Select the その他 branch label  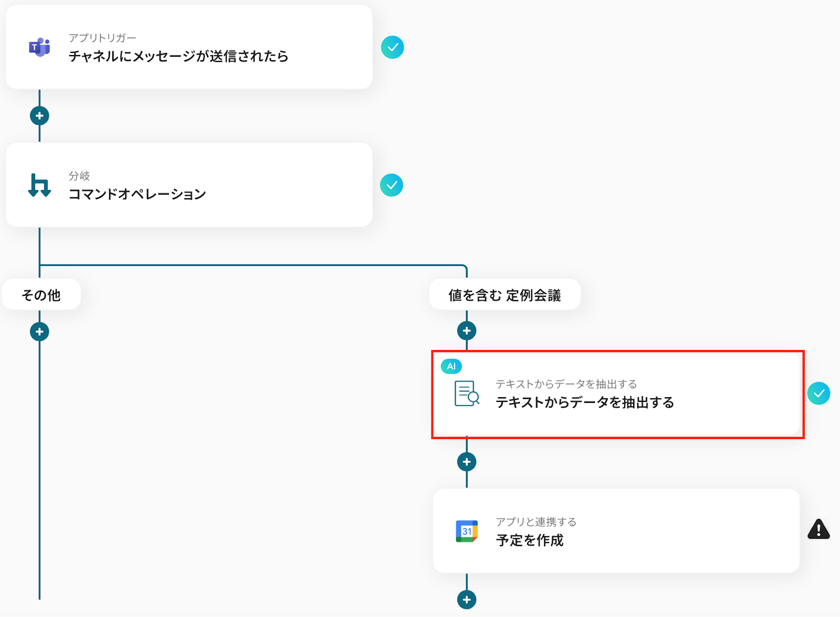(x=41, y=295)
